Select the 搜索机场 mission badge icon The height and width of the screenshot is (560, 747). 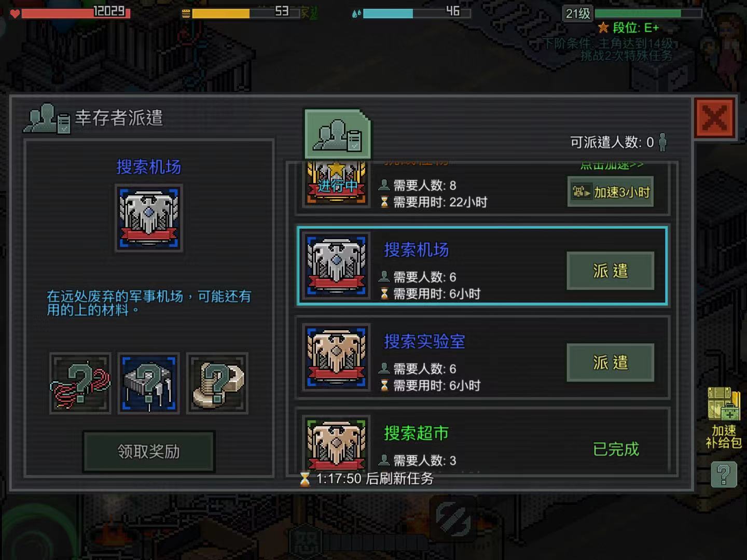(x=337, y=265)
